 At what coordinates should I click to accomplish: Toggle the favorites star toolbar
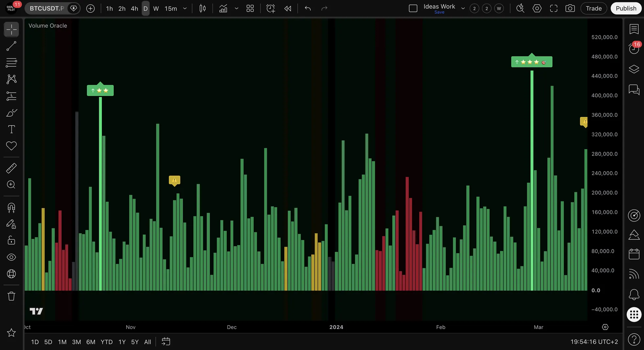tap(11, 333)
